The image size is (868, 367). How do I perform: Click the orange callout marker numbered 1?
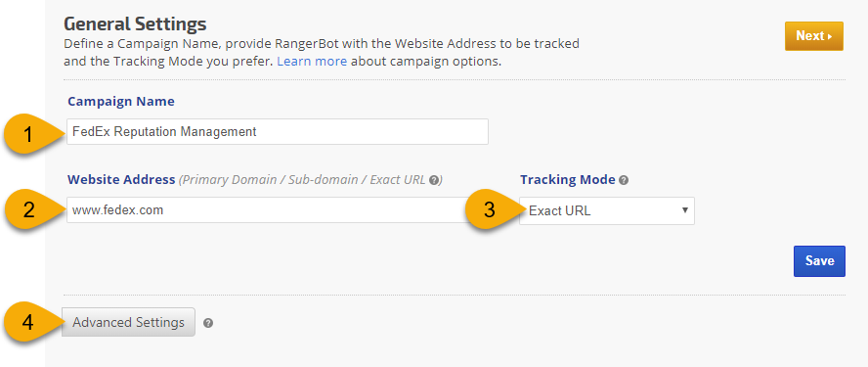coord(31,134)
